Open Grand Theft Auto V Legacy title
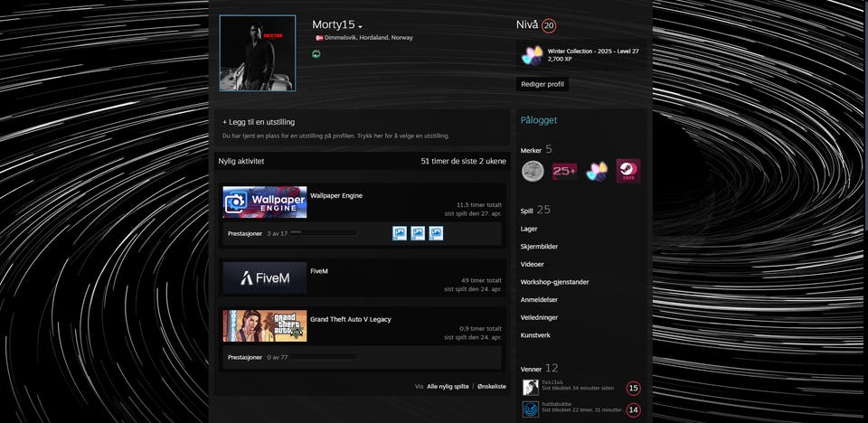The width and height of the screenshot is (868, 423). pyautogui.click(x=351, y=319)
